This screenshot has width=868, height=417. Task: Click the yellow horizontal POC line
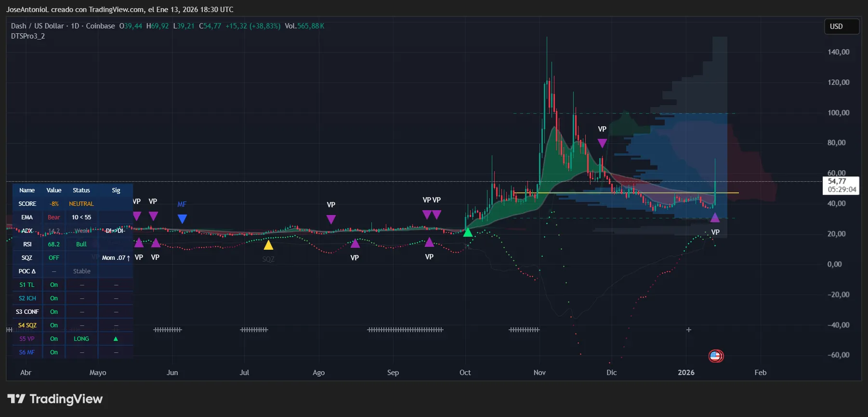(x=626, y=193)
